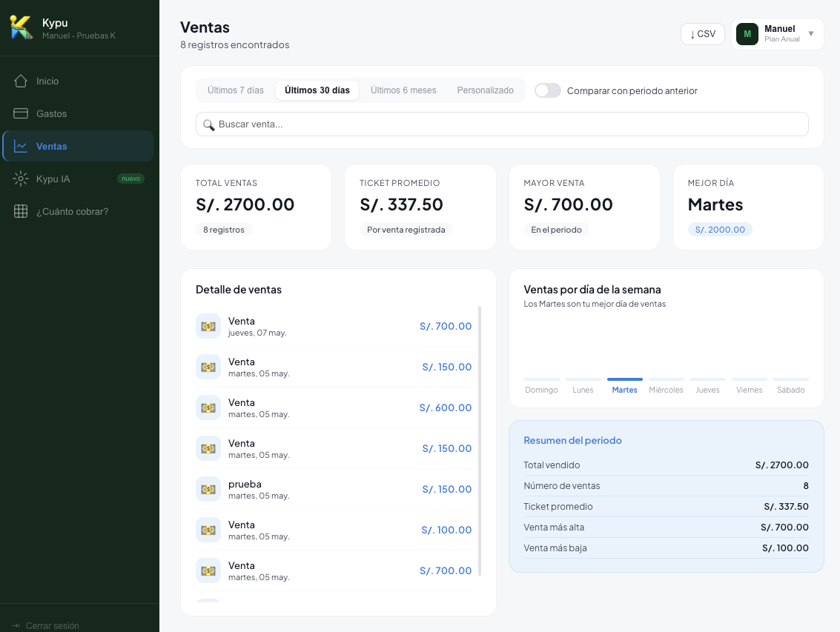Switch to Últimos 6 meses tab
Screen dimensions: 840x632
point(403,90)
